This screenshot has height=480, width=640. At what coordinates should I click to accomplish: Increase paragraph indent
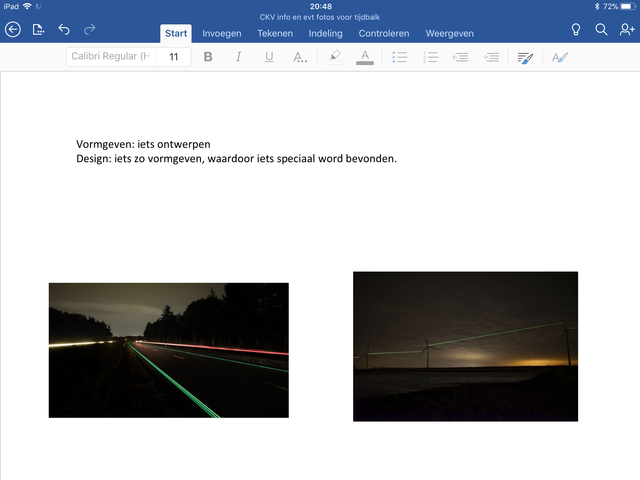(x=491, y=57)
